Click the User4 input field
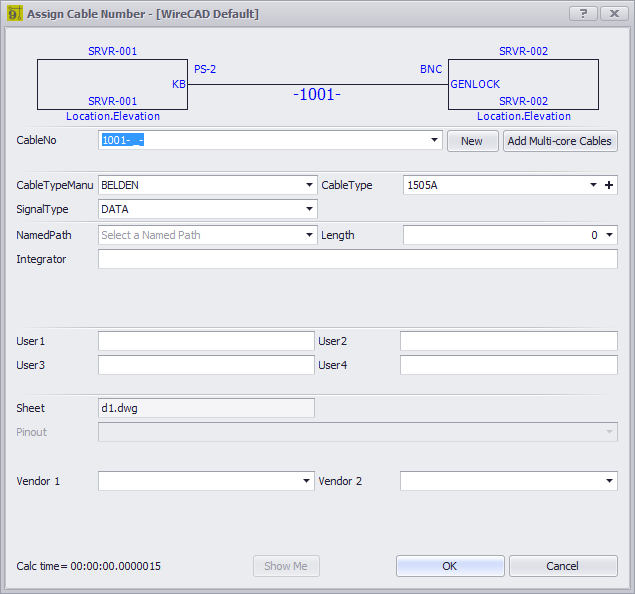Image resolution: width=635 pixels, height=594 pixels. point(509,365)
